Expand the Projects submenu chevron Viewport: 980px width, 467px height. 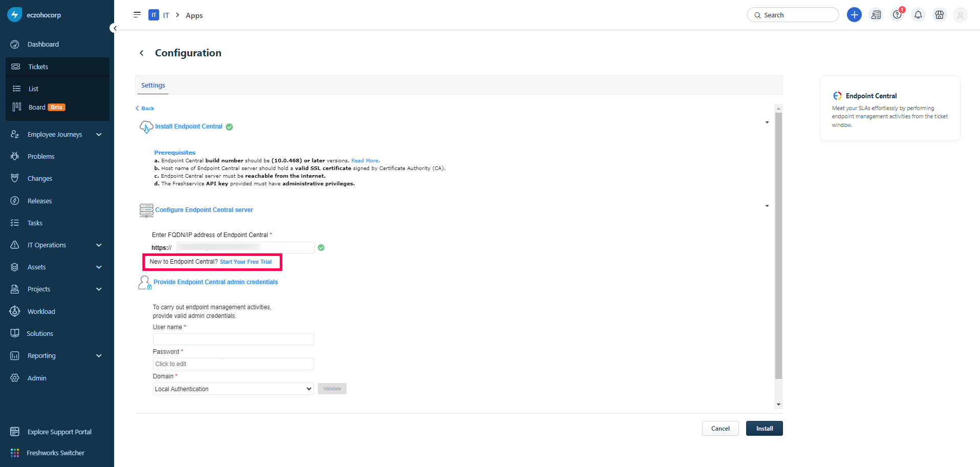(x=99, y=289)
